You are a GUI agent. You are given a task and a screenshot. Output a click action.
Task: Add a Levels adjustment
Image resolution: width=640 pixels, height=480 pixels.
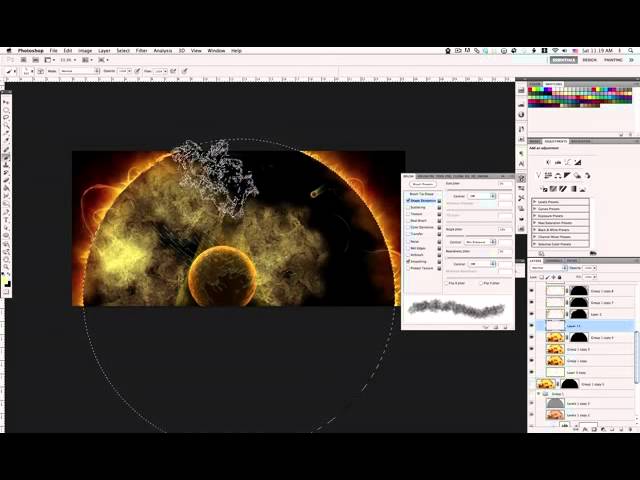[558, 162]
